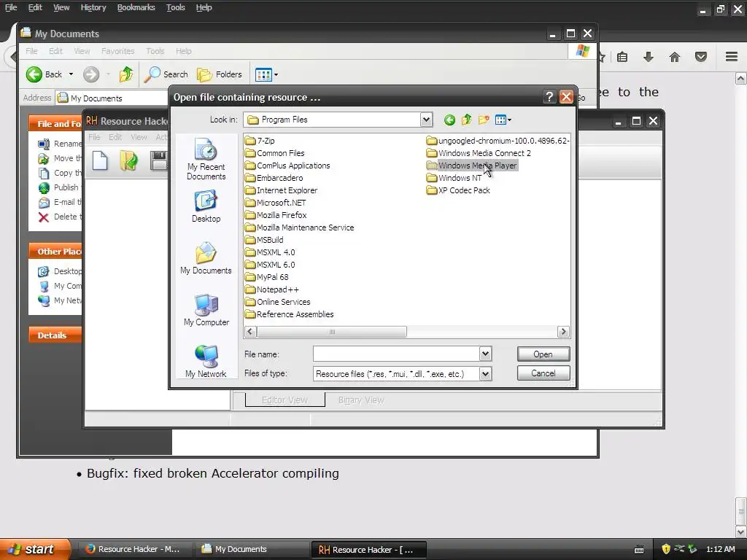Select the Microsoft.NET folder
Screen dimensions: 747x560
(276, 203)
